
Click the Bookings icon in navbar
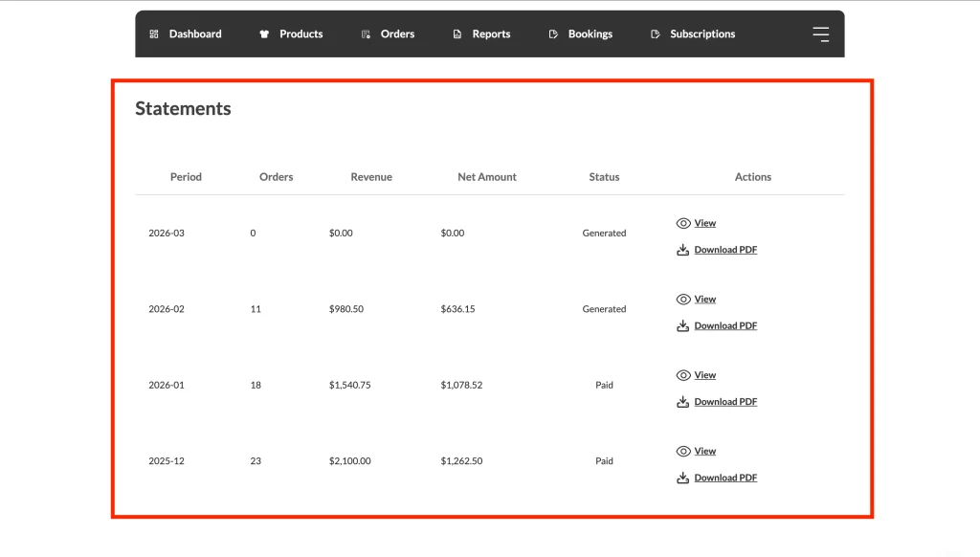[553, 33]
